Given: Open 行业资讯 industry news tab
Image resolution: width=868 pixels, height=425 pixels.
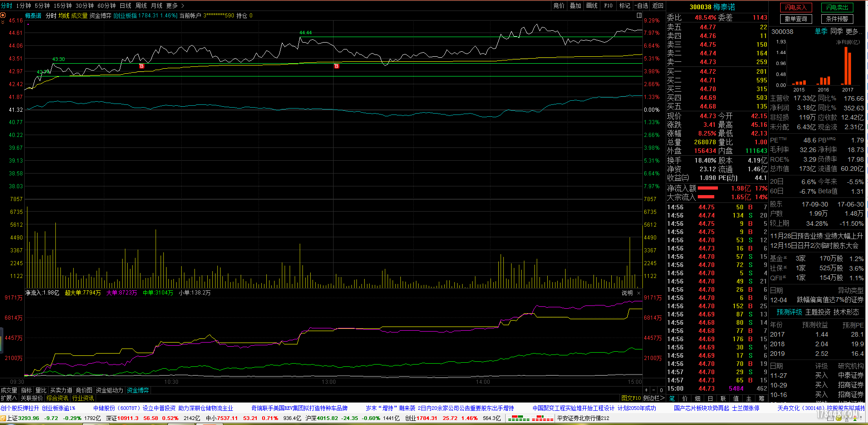Looking at the screenshot, I should (83, 398).
